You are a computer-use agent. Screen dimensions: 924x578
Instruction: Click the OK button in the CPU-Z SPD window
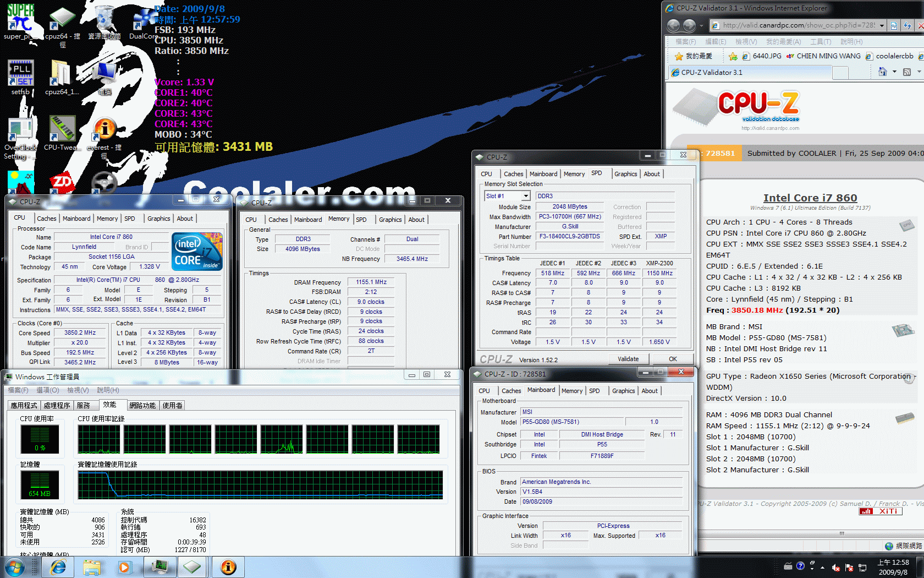673,359
